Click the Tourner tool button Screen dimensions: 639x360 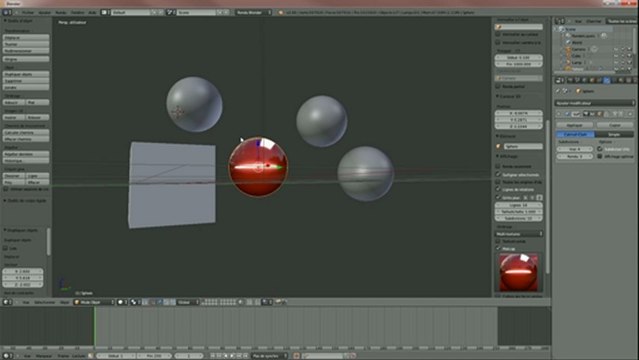pyautogui.click(x=26, y=44)
